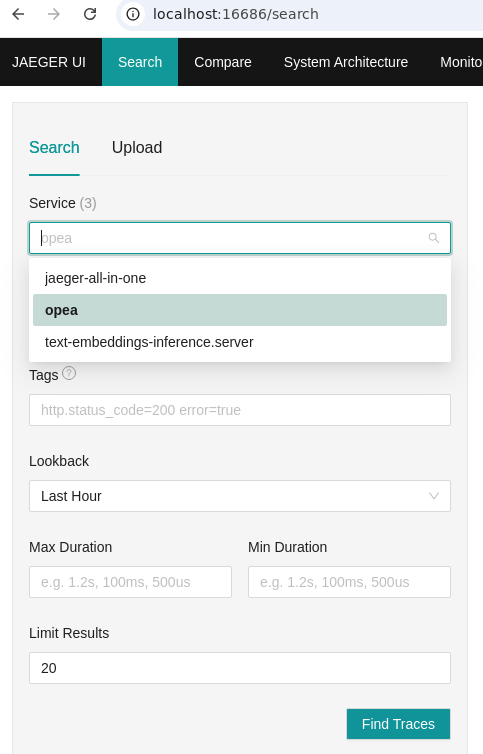The height and width of the screenshot is (754, 483).
Task: Click the site information icon in address bar
Action: (x=133, y=14)
